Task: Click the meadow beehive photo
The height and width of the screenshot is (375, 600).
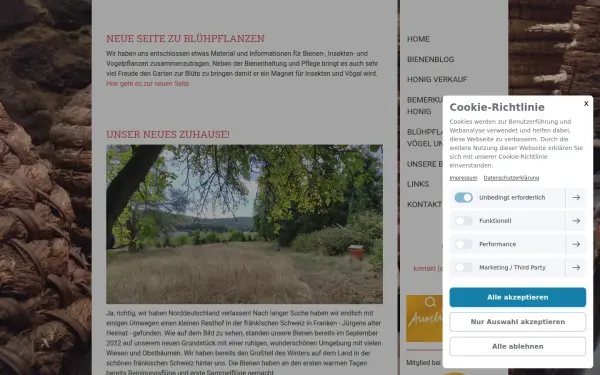Action: point(244,224)
